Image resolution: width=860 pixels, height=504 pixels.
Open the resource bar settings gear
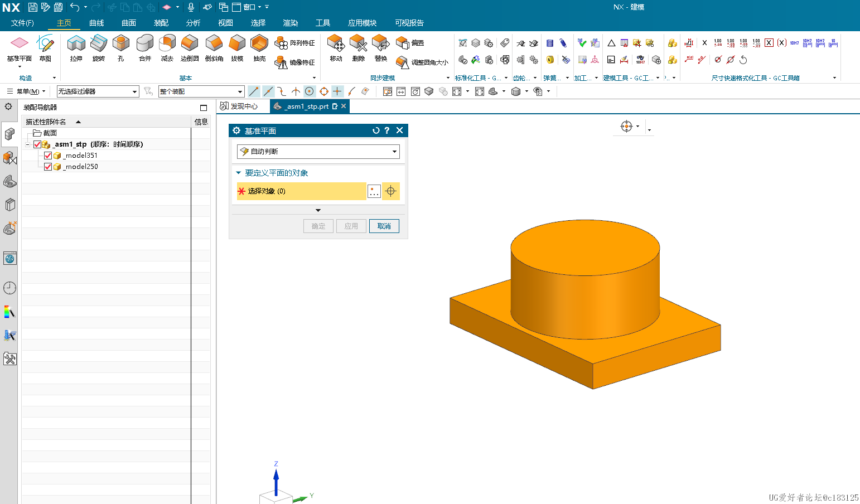(8, 106)
